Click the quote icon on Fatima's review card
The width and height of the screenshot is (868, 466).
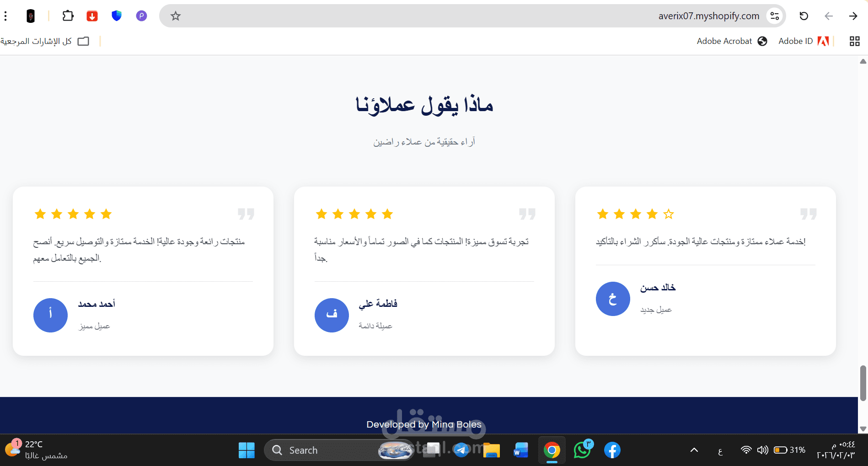point(527,214)
